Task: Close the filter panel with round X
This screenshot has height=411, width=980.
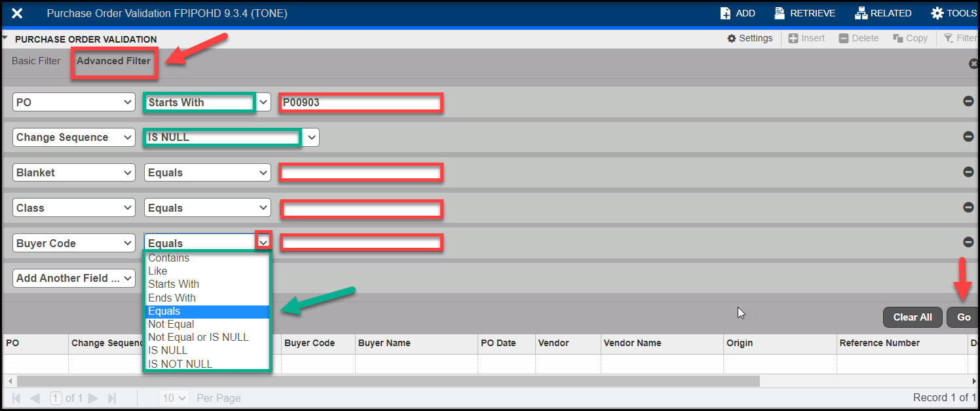Action: click(x=973, y=64)
